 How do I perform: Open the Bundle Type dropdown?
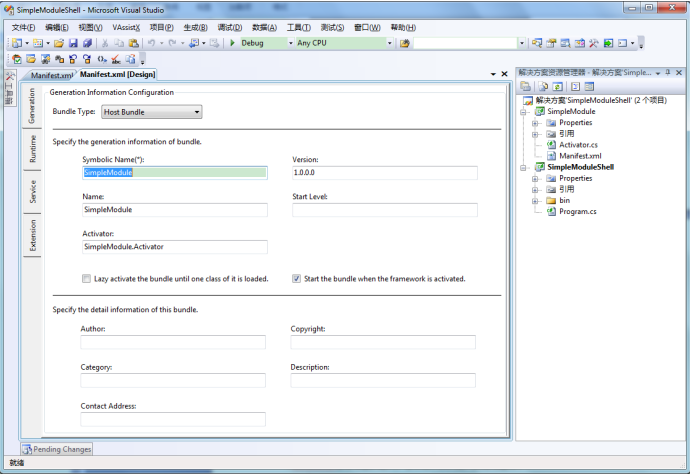click(x=152, y=112)
